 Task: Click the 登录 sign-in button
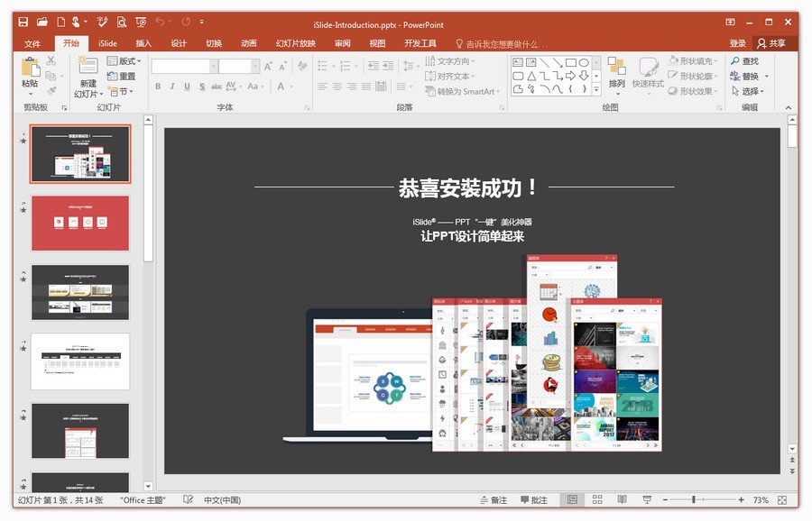pyautogui.click(x=740, y=42)
